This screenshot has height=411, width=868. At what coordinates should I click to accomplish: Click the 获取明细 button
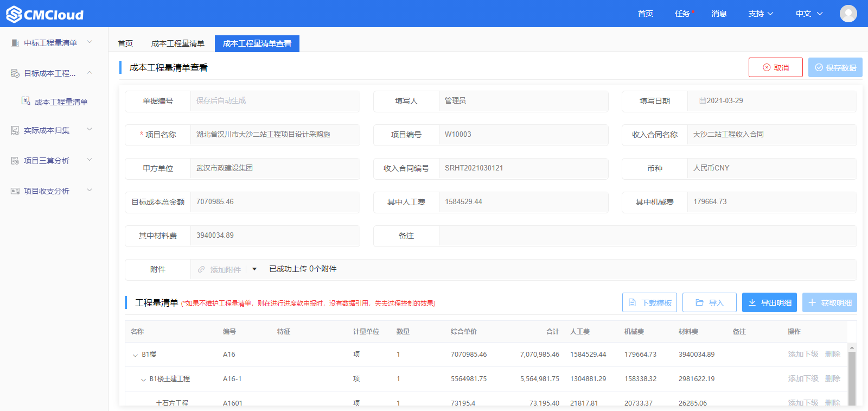829,302
